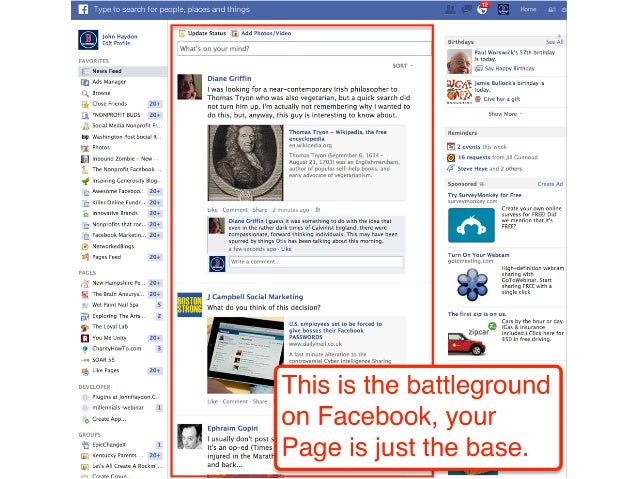
Task: Open The Nonprofit Facebook... item
Action: pos(127,169)
